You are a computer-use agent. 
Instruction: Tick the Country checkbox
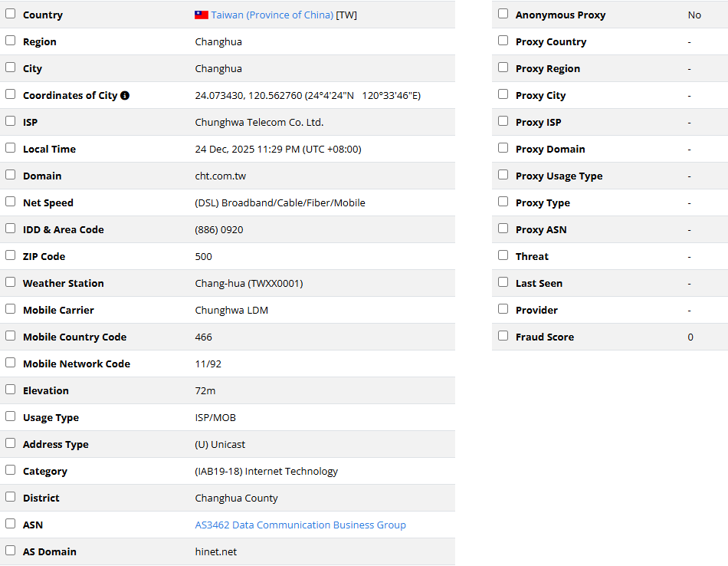point(10,14)
